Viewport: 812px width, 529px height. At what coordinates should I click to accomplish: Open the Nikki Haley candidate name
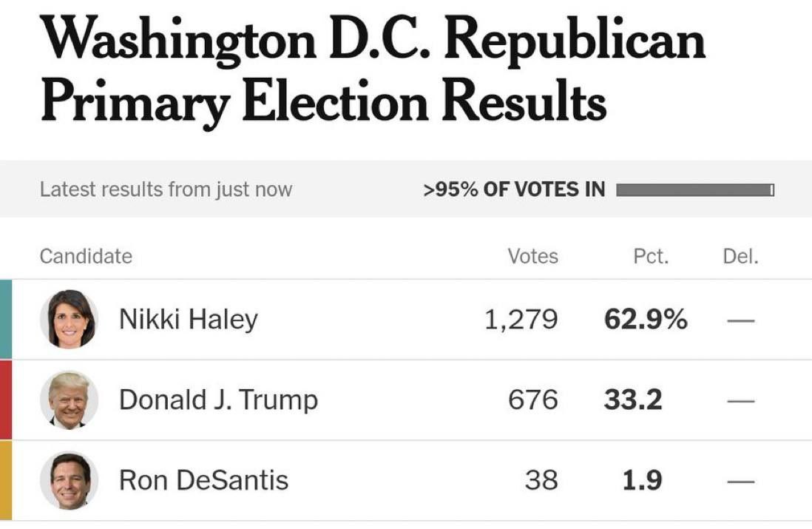189,320
